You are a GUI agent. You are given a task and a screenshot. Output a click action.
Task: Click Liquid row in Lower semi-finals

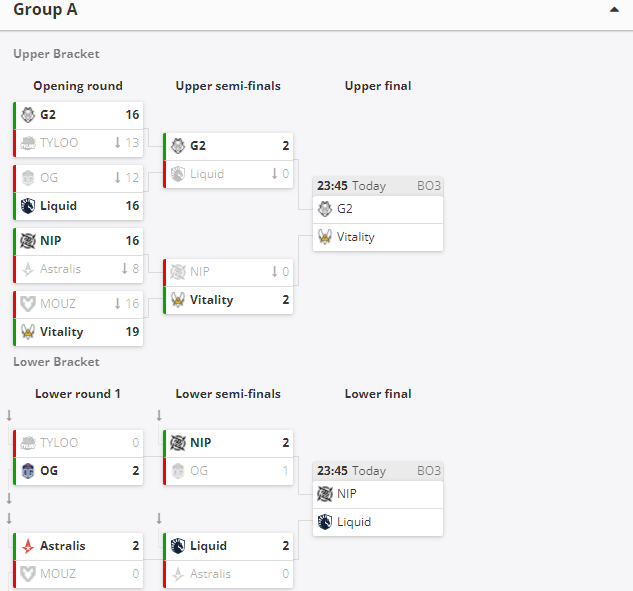pyautogui.click(x=228, y=546)
